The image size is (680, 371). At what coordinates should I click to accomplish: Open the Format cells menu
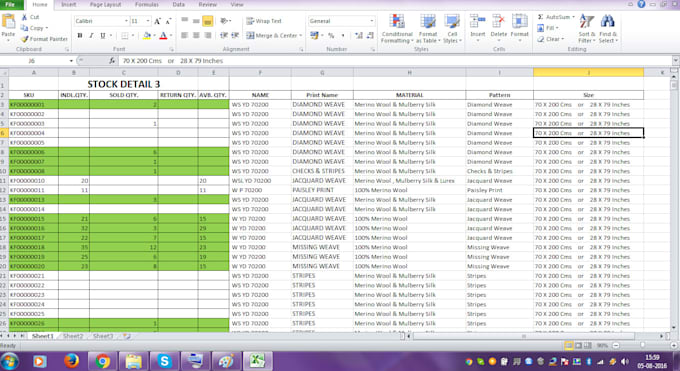pyautogui.click(x=519, y=28)
